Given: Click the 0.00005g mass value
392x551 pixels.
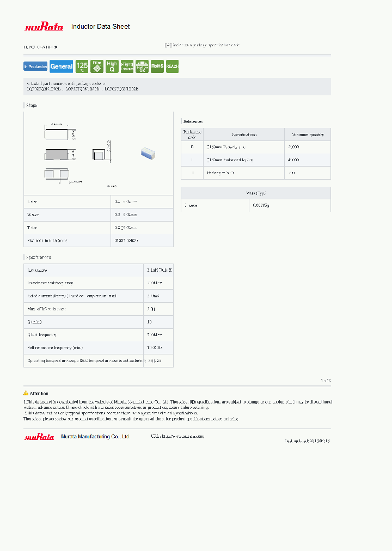Looking at the screenshot, I should [261, 205].
